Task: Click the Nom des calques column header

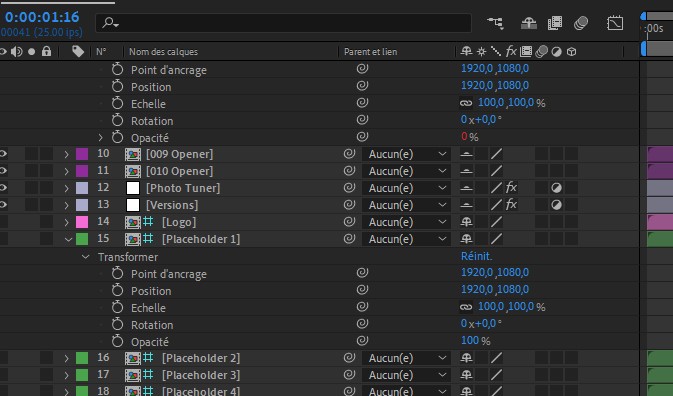Action: click(x=164, y=52)
